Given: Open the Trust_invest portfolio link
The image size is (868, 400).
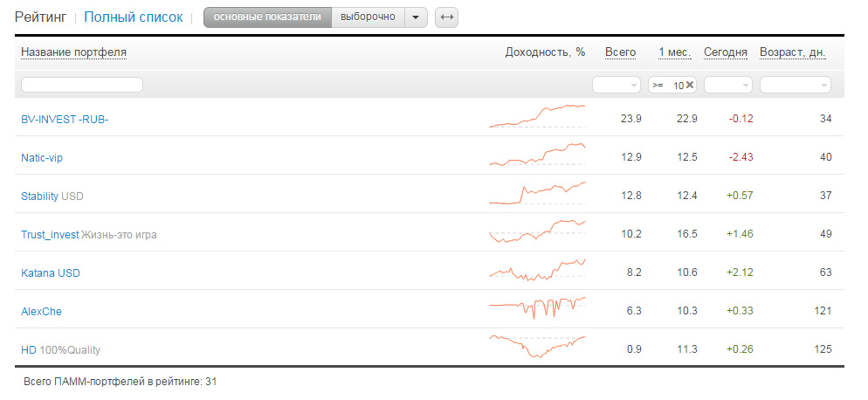Looking at the screenshot, I should coord(50,235).
